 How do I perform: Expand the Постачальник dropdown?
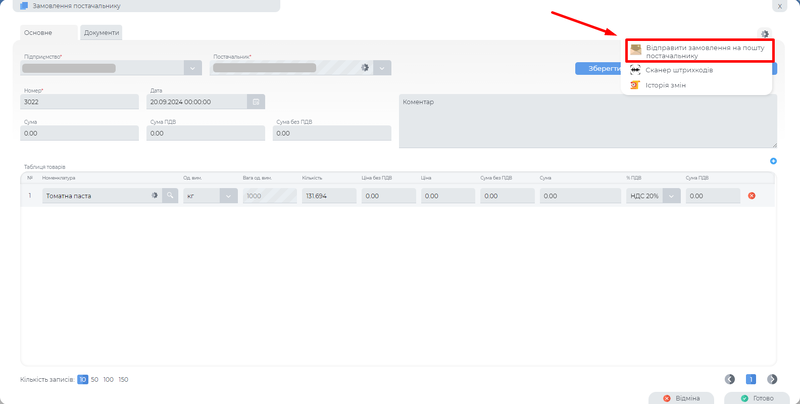pyautogui.click(x=382, y=68)
